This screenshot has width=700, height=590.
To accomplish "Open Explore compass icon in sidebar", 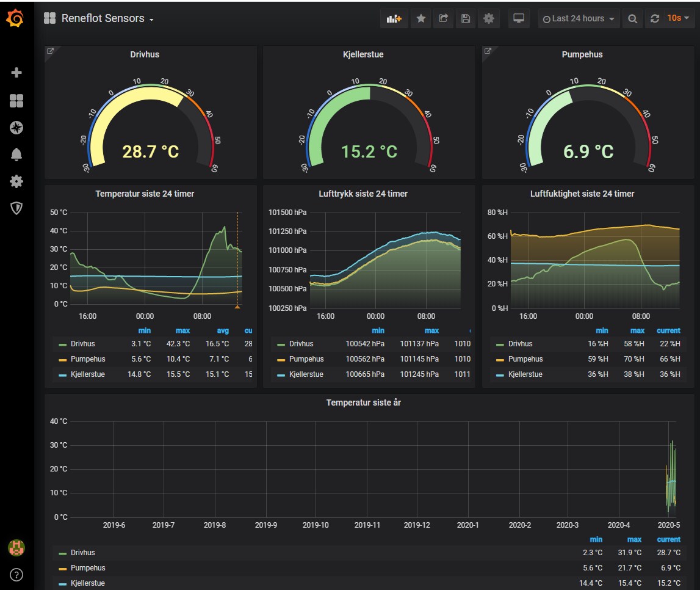I will click(16, 128).
